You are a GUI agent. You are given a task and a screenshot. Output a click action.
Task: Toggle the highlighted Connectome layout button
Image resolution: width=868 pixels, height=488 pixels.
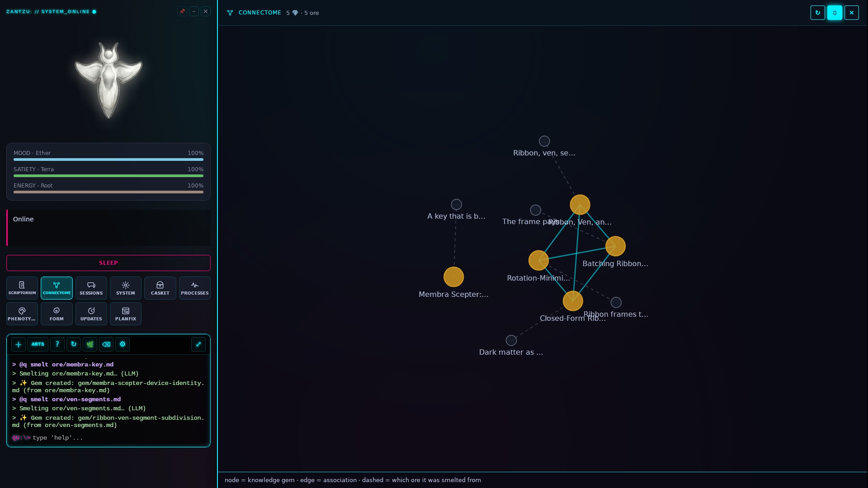(835, 13)
